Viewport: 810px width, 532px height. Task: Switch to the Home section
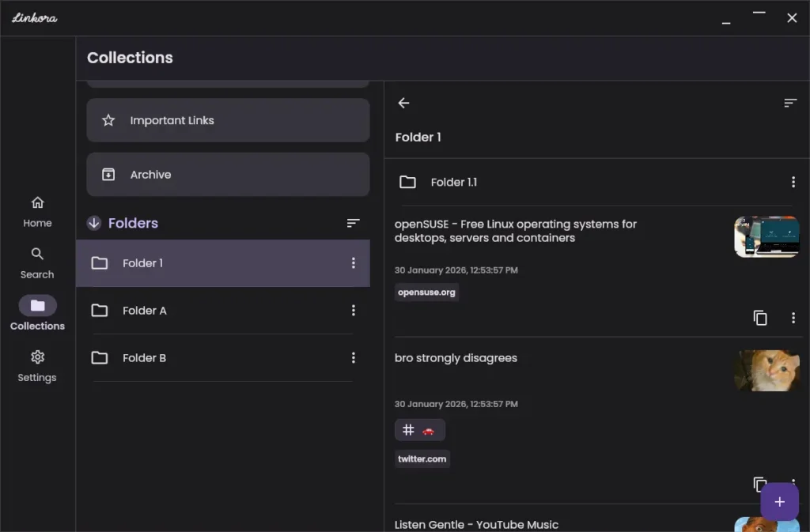click(x=36, y=210)
